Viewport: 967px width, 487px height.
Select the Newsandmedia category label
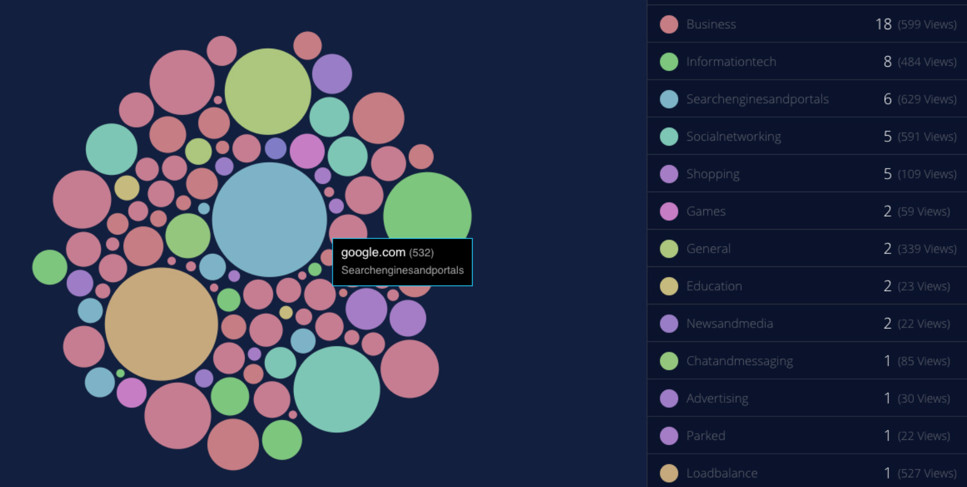tap(729, 323)
